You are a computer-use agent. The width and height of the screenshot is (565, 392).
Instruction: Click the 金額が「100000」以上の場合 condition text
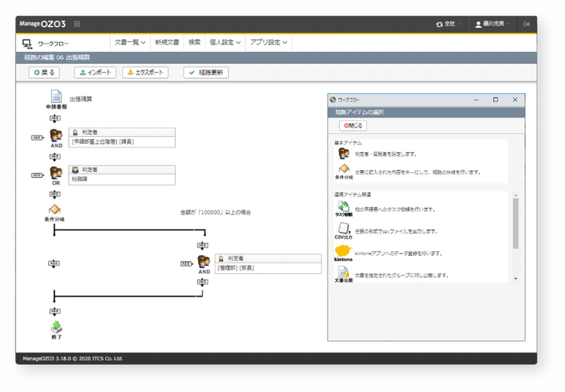pos(215,212)
